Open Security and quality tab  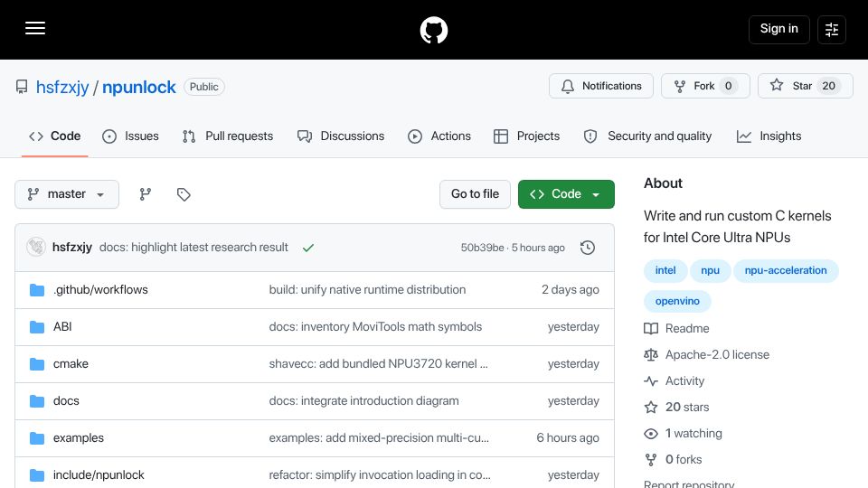(647, 136)
